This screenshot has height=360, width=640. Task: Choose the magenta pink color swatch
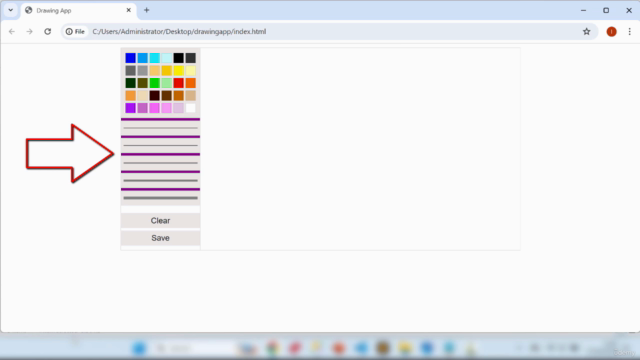155,108
